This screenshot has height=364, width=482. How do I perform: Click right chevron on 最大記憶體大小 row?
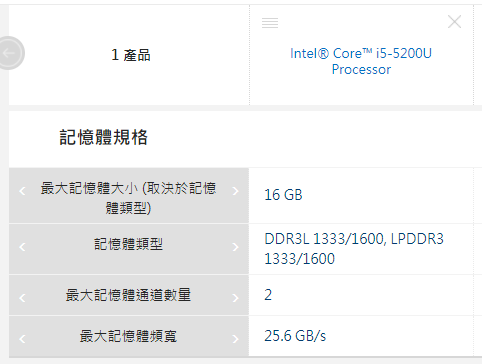pyautogui.click(x=235, y=191)
